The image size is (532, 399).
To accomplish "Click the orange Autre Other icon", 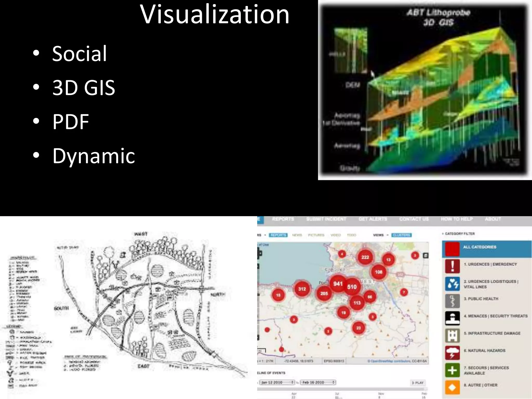I will point(452,387).
